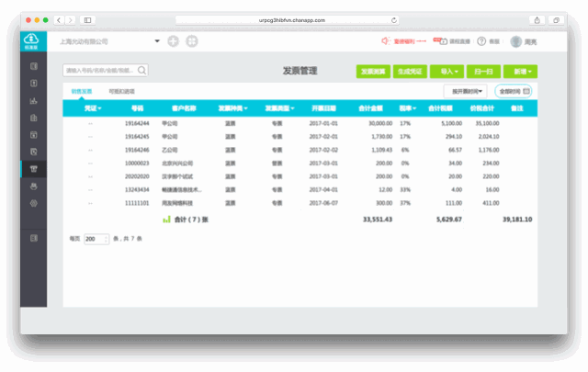This screenshot has width=588, height=372.
Task: Click the red megaphone announcement icon
Action: 386,41
